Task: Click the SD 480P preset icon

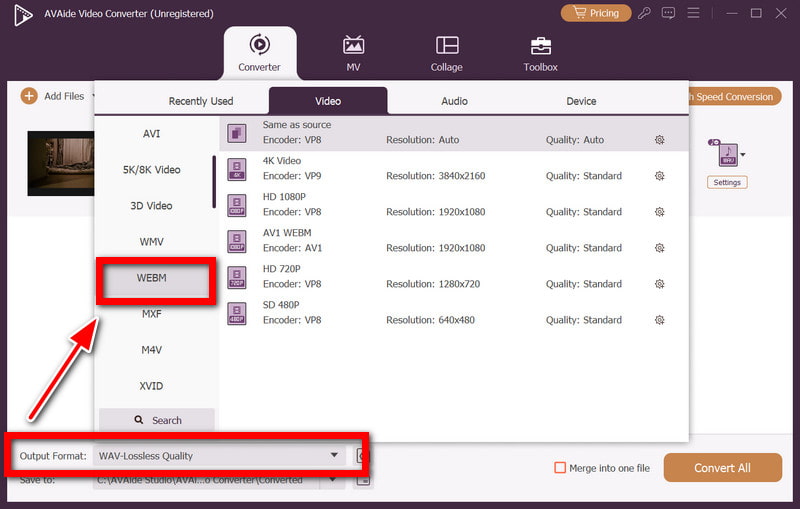Action: tap(237, 313)
